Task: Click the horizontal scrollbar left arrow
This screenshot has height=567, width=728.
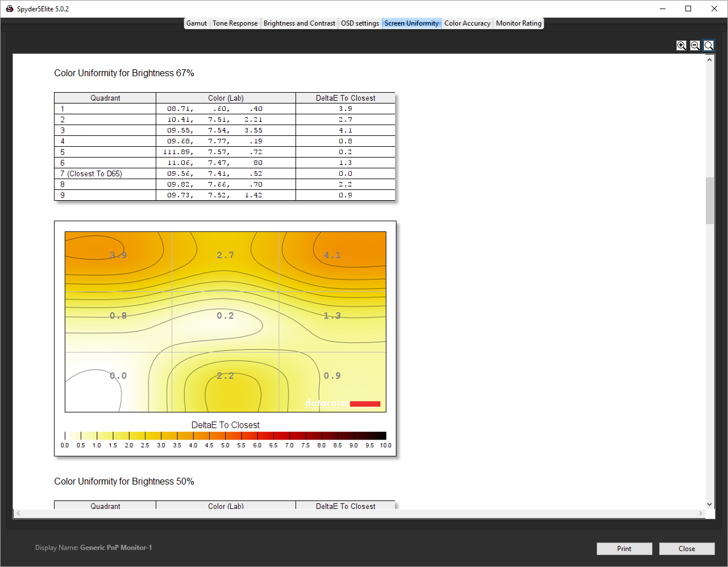Action: point(18,514)
